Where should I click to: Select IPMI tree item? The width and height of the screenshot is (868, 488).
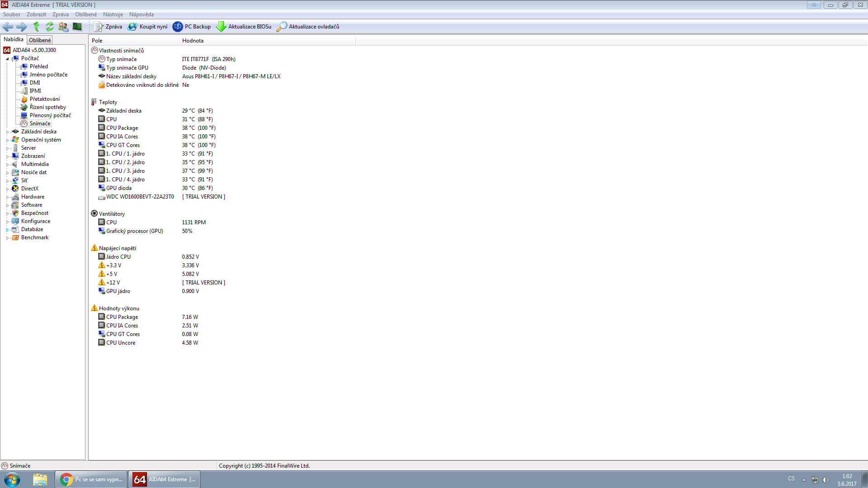31,91
